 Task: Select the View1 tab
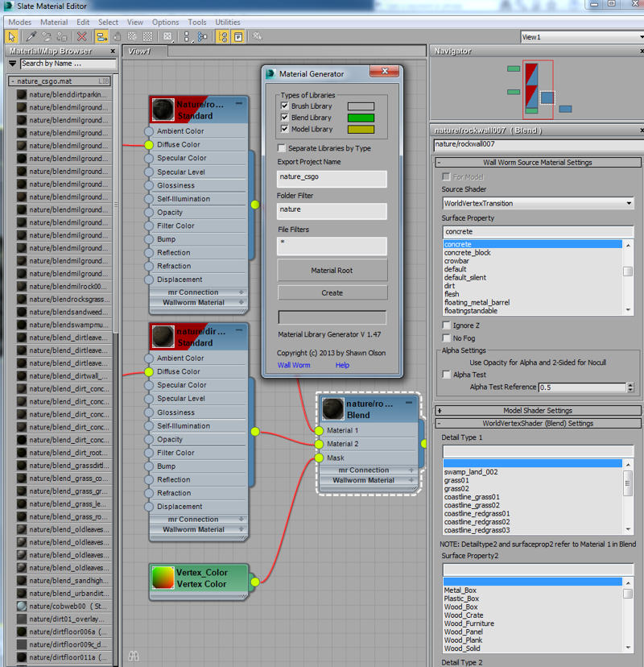pyautogui.click(x=145, y=52)
